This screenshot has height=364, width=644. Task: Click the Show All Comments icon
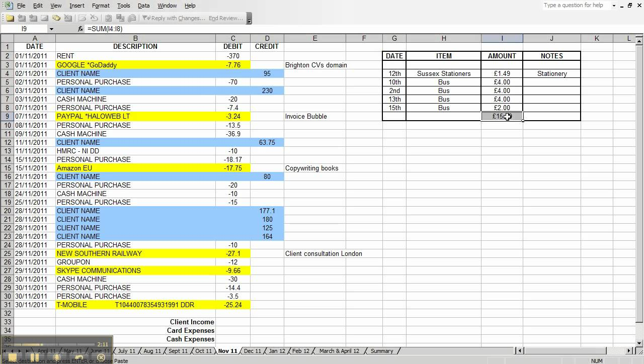click(56, 18)
